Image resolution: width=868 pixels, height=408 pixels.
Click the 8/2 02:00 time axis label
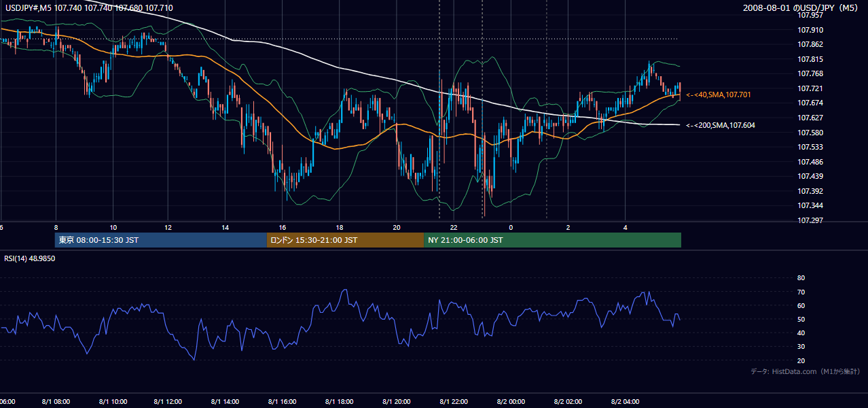click(567, 402)
